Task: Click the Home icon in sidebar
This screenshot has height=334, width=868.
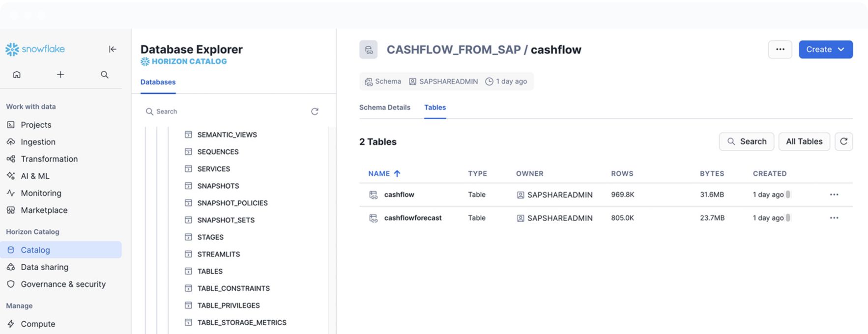Action: pyautogui.click(x=17, y=75)
